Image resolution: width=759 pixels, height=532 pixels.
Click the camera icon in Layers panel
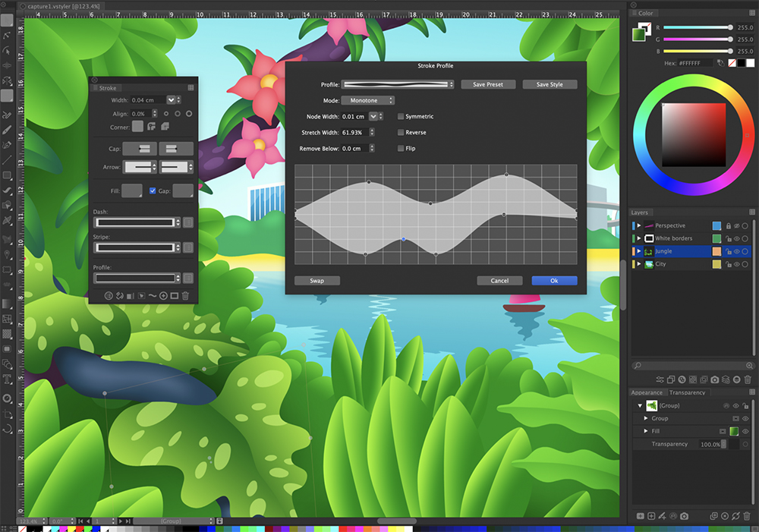pos(715,379)
